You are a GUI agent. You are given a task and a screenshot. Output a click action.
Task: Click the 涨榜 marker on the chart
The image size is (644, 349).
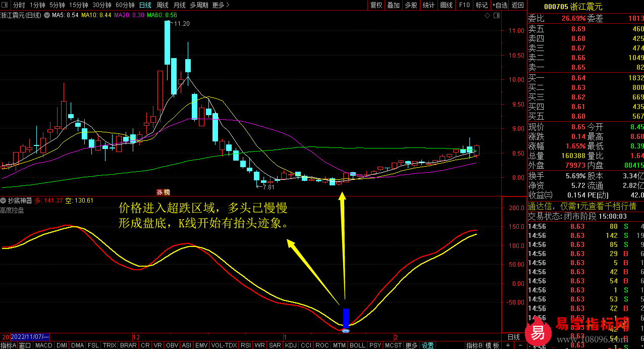click(163, 192)
